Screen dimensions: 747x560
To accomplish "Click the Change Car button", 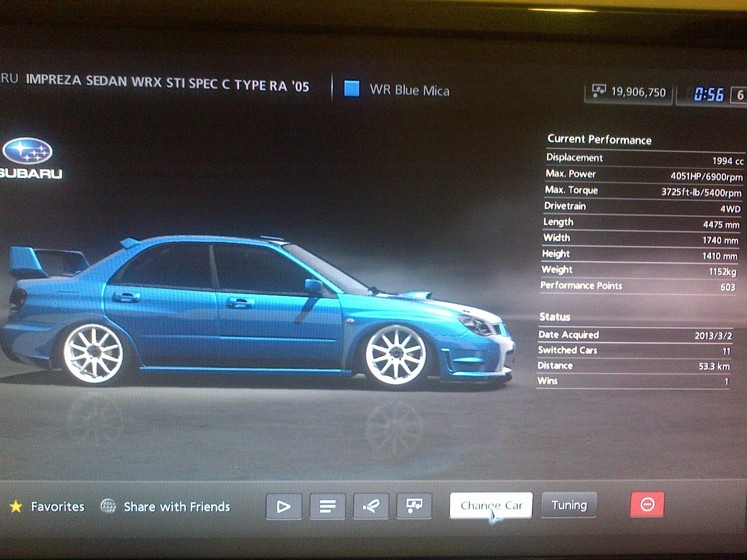I will pyautogui.click(x=491, y=505).
